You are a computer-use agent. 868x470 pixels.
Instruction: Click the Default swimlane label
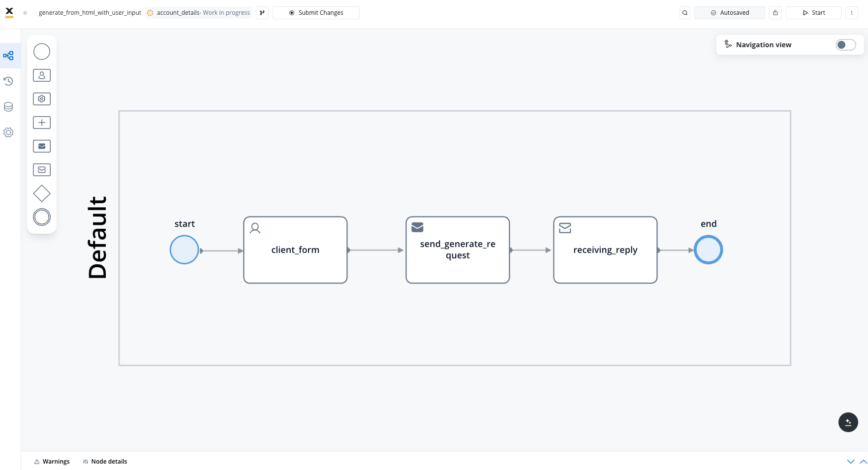click(x=97, y=238)
